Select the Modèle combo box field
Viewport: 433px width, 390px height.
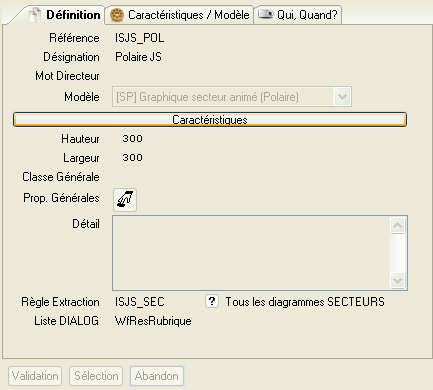(x=232, y=97)
